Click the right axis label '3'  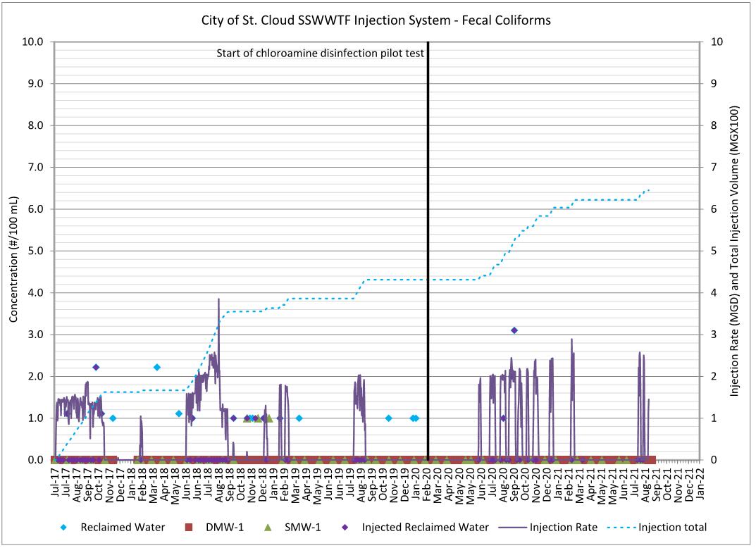point(714,335)
